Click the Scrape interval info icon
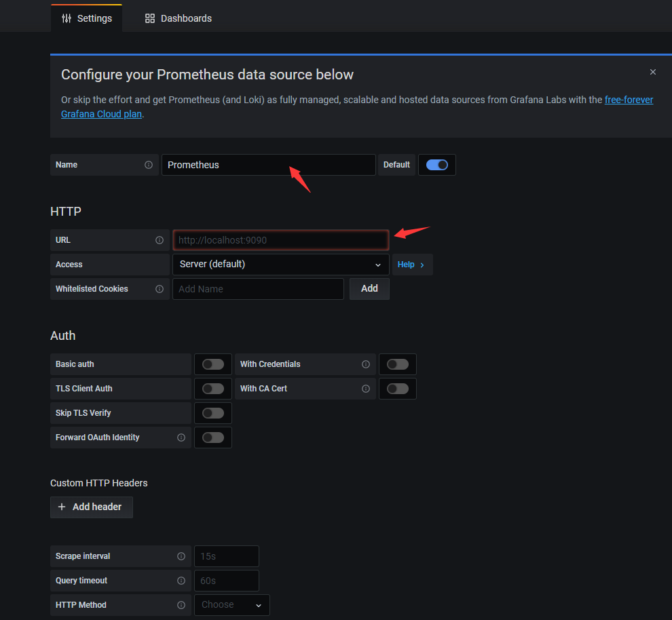672x620 pixels. [x=181, y=556]
